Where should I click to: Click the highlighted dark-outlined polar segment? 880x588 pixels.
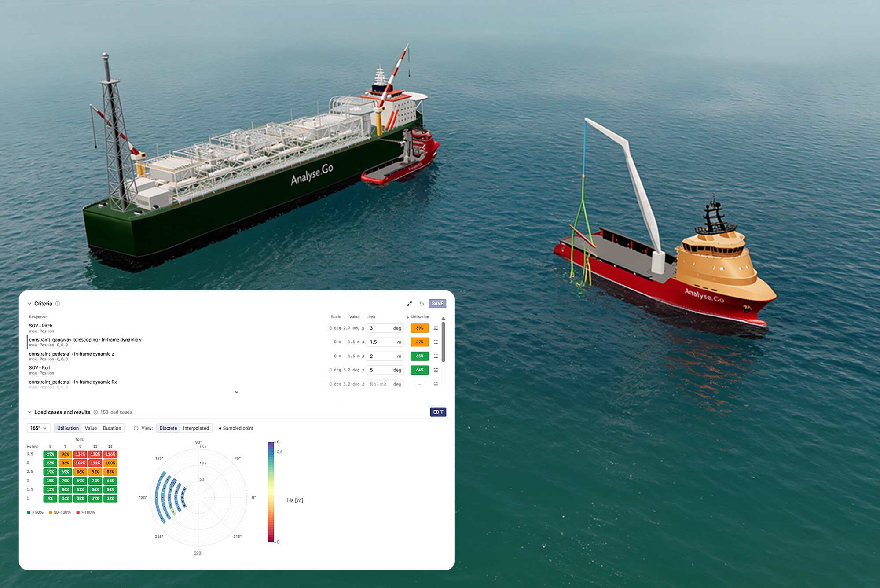[x=174, y=483]
